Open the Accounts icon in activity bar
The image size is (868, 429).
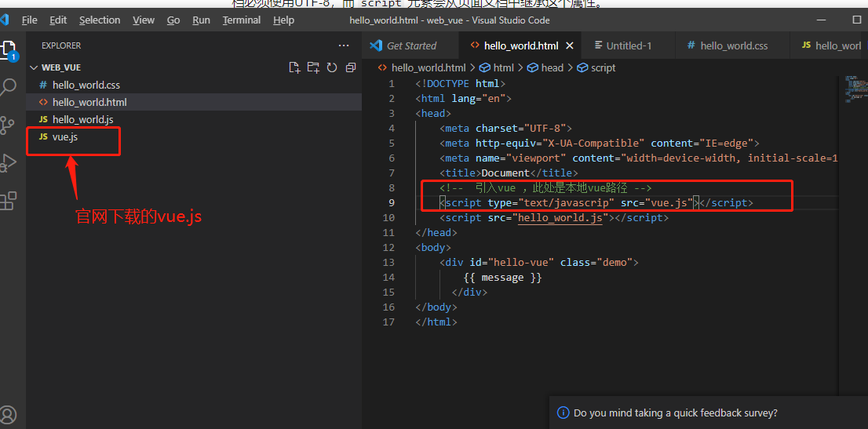[x=8, y=414]
